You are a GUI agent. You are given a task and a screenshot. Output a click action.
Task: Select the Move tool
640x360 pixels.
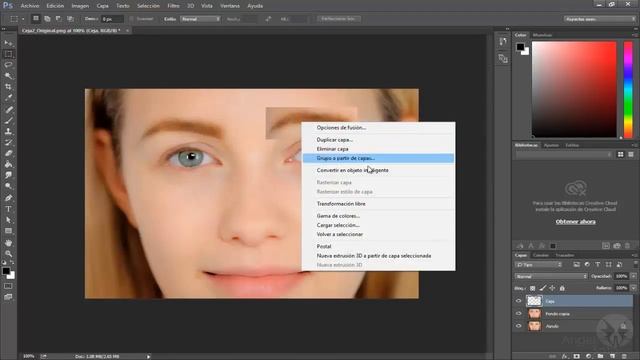tap(8, 43)
